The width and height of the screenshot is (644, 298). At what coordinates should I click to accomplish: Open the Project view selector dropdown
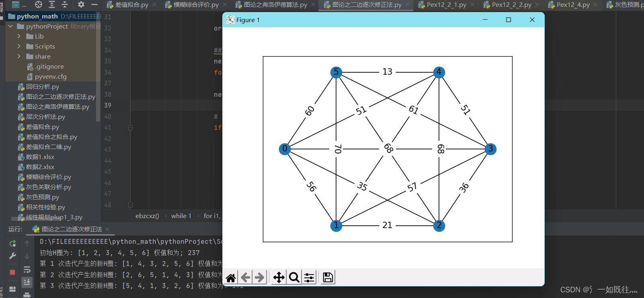click(x=19, y=5)
